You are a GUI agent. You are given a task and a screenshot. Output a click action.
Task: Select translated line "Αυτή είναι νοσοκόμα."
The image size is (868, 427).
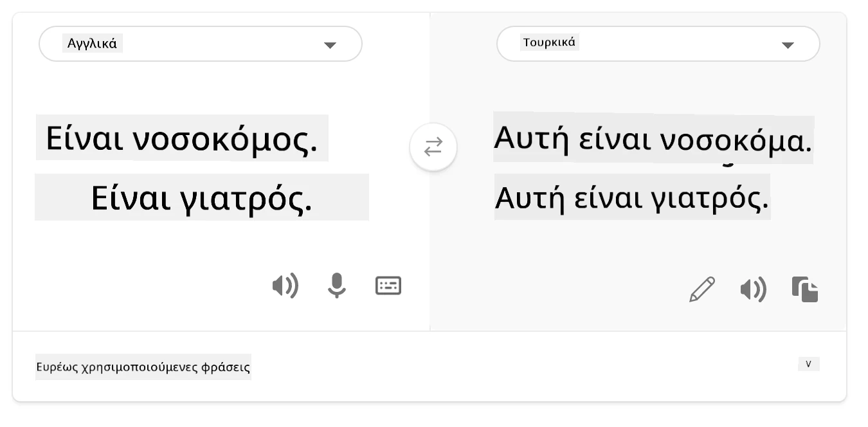coord(653,139)
